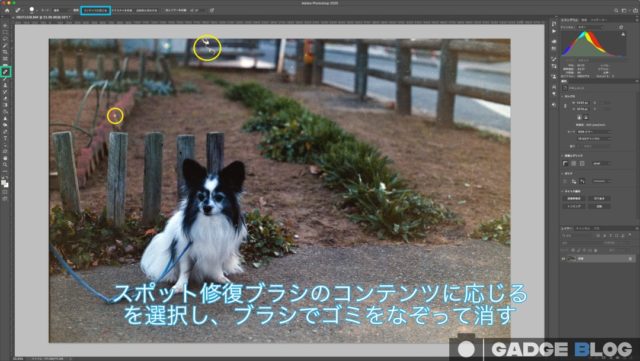The height and width of the screenshot is (361, 640).
Task: Select the portrait orientation icon in Properties
Action: pos(580,117)
